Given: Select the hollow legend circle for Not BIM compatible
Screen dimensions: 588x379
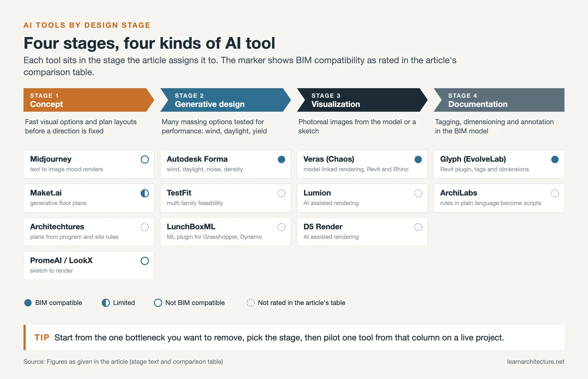Looking at the screenshot, I should [x=158, y=303].
